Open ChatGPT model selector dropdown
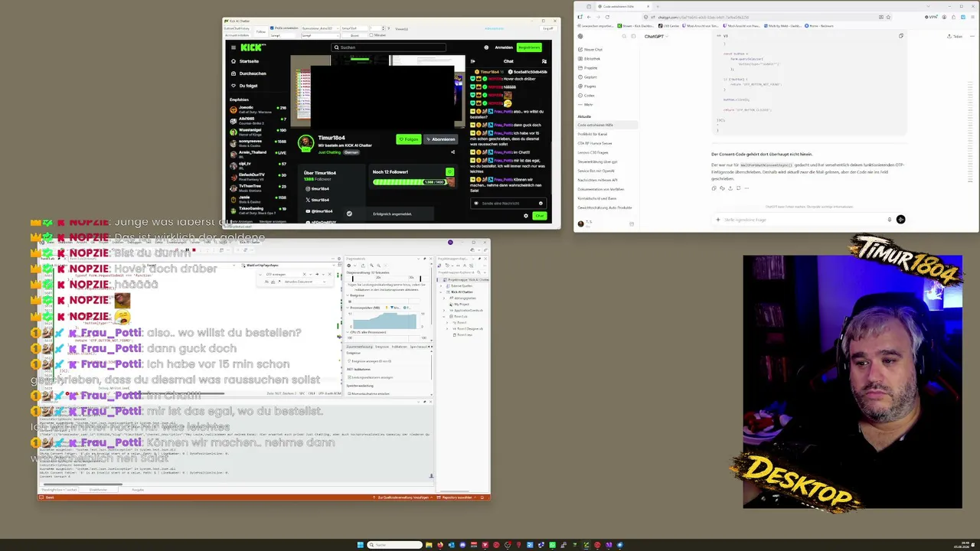Viewport: 980px width, 551px height. pyautogui.click(x=655, y=36)
